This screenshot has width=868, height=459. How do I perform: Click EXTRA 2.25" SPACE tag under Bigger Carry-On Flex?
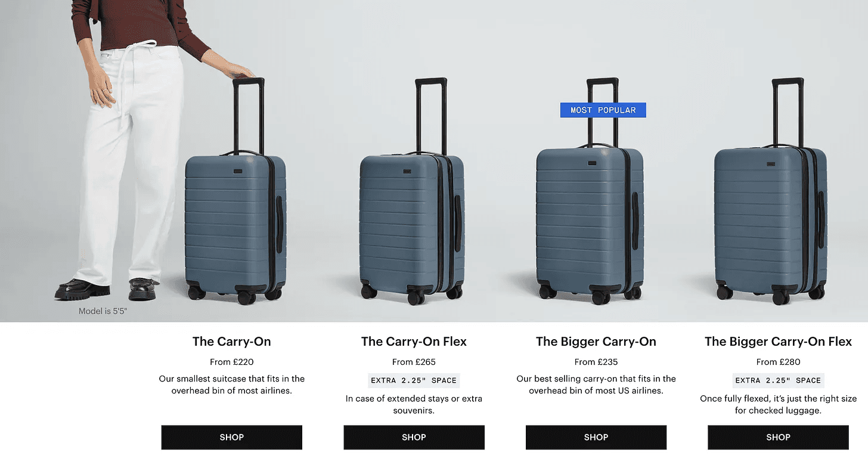778,380
